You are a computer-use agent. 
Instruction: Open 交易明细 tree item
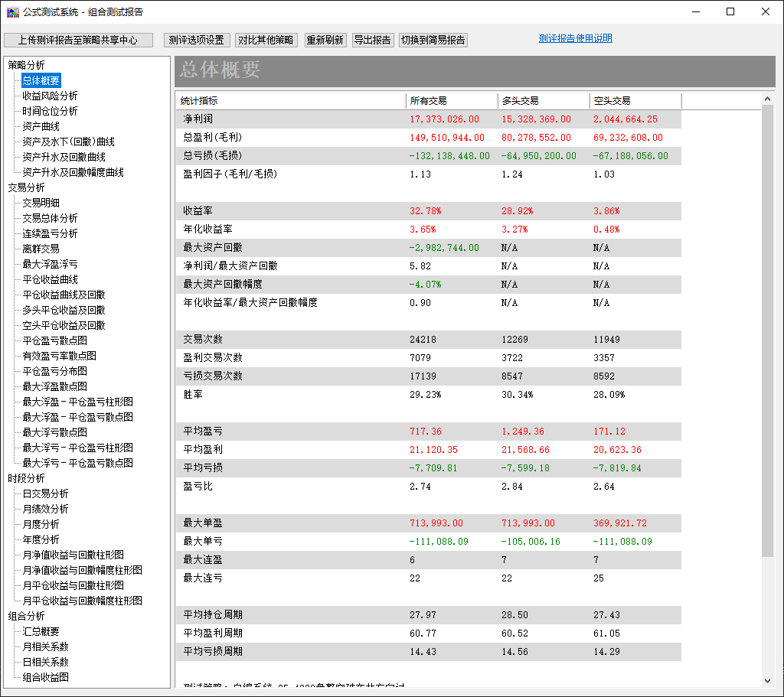pos(41,203)
